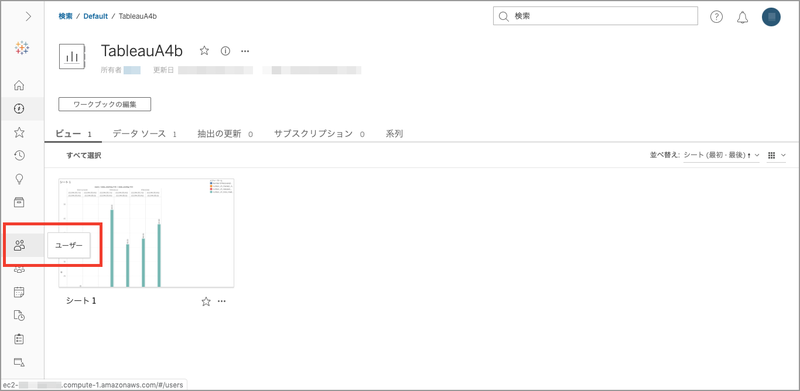
Task: Go to Home via sidebar house icon
Action: 19,85
